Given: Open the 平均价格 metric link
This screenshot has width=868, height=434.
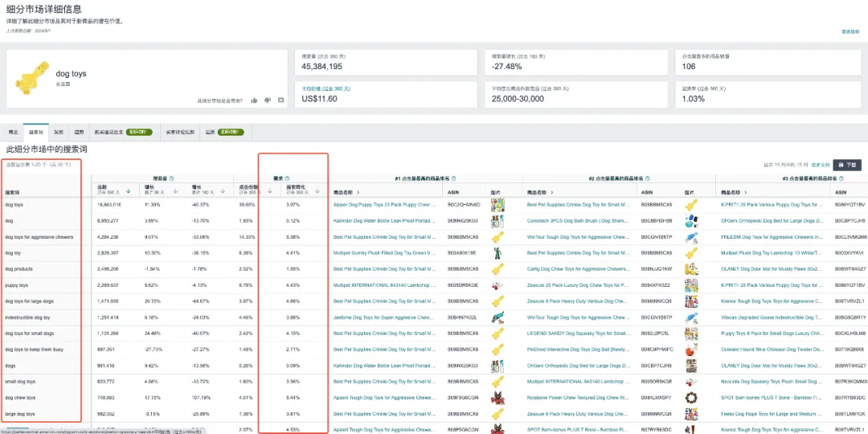Looking at the screenshot, I should (318, 88).
